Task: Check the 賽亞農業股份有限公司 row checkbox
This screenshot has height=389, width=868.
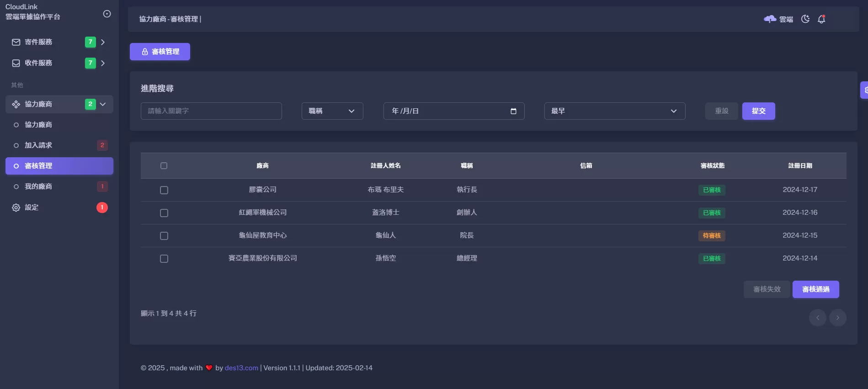Action: (x=164, y=259)
